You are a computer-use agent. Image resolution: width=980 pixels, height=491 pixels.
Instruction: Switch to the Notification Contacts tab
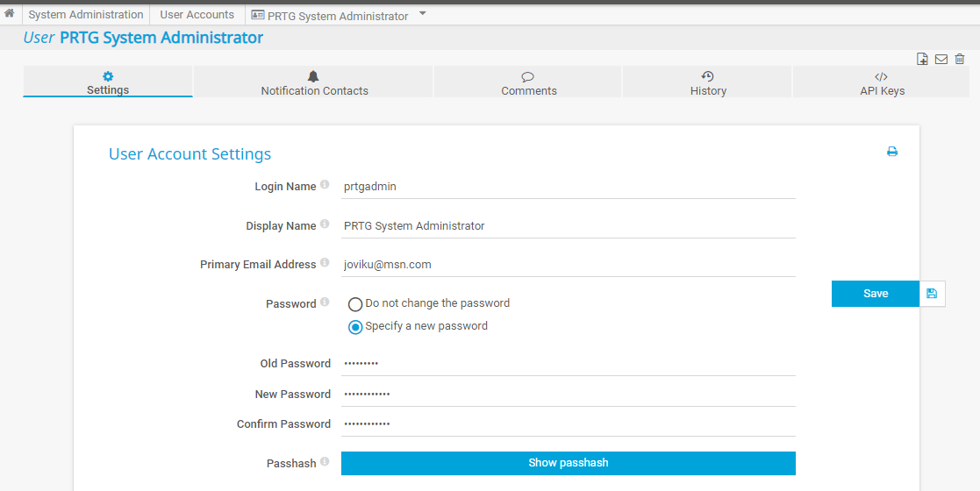click(313, 82)
